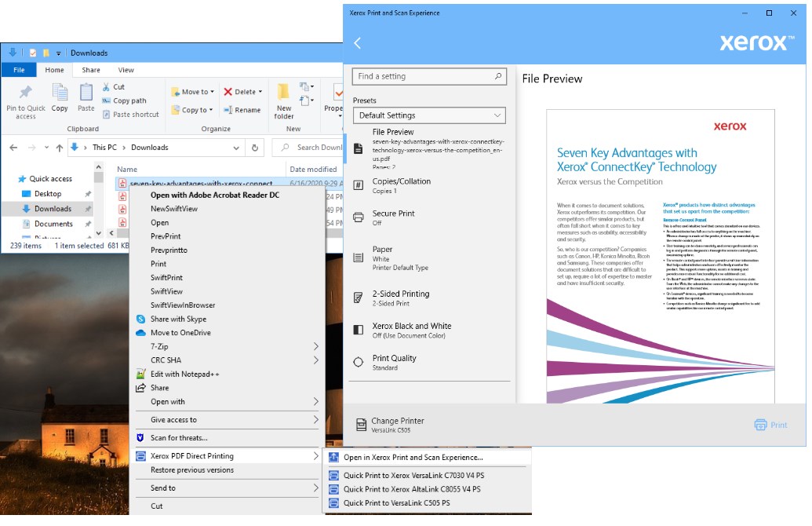Click the Print button in Xerox app

771,424
